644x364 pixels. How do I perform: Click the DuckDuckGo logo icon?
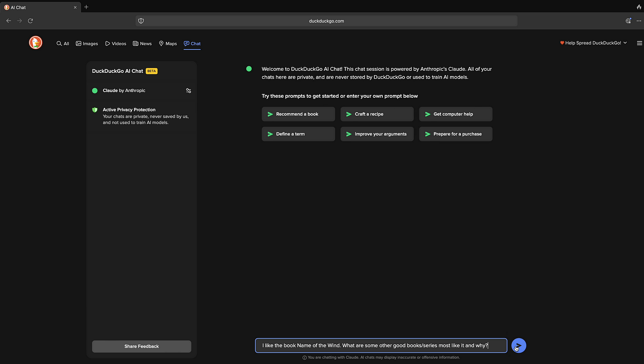point(35,43)
